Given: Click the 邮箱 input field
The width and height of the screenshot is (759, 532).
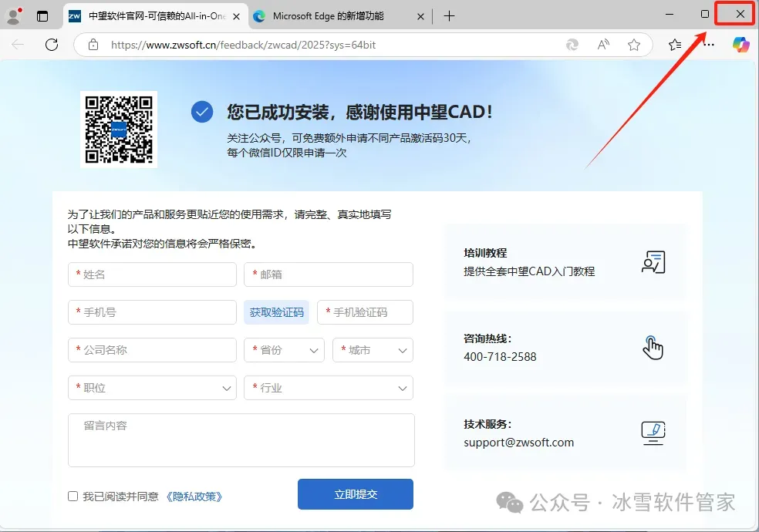Looking at the screenshot, I should pos(328,274).
